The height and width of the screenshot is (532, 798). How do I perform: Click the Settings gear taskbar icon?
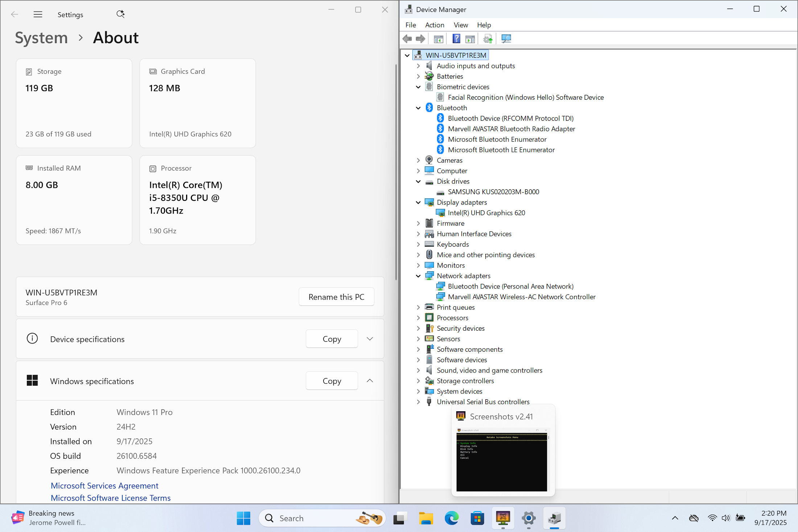coord(529,518)
